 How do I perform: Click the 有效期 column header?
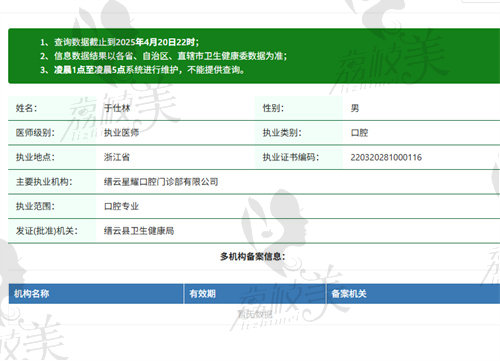203,294
